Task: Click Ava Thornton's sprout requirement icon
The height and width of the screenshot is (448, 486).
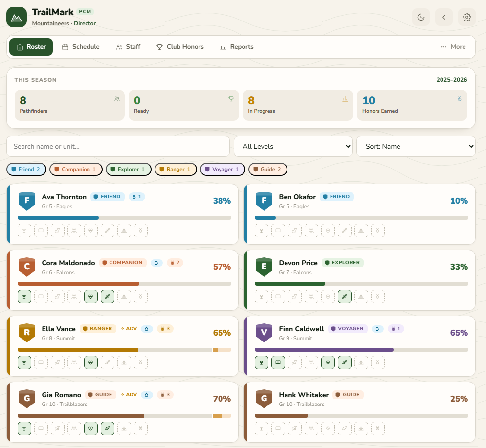Action: click(24, 231)
